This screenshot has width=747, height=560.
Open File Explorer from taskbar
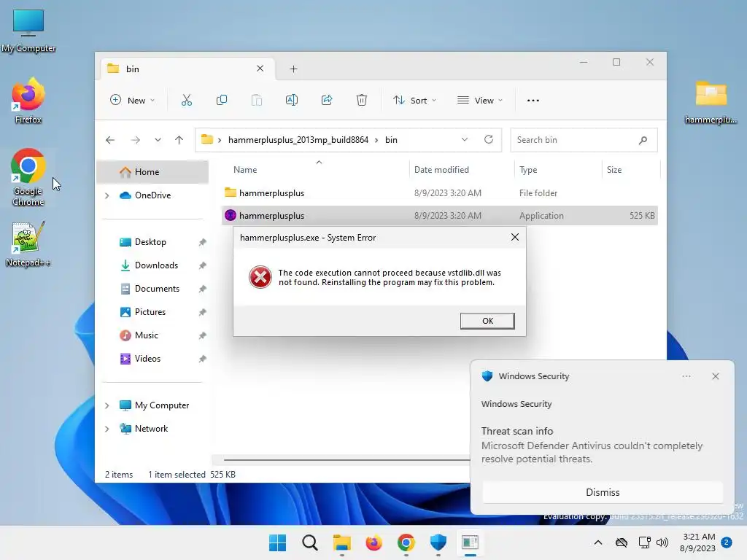[341, 542]
